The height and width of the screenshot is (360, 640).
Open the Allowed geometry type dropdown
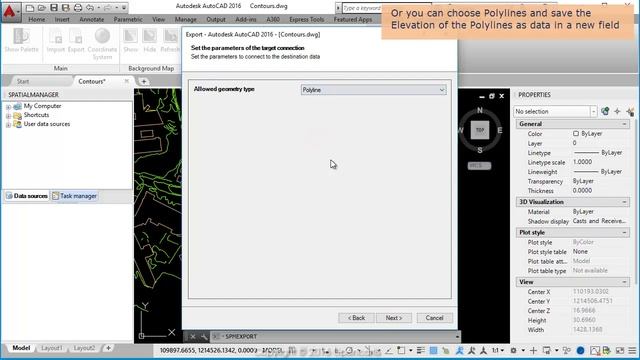point(373,90)
